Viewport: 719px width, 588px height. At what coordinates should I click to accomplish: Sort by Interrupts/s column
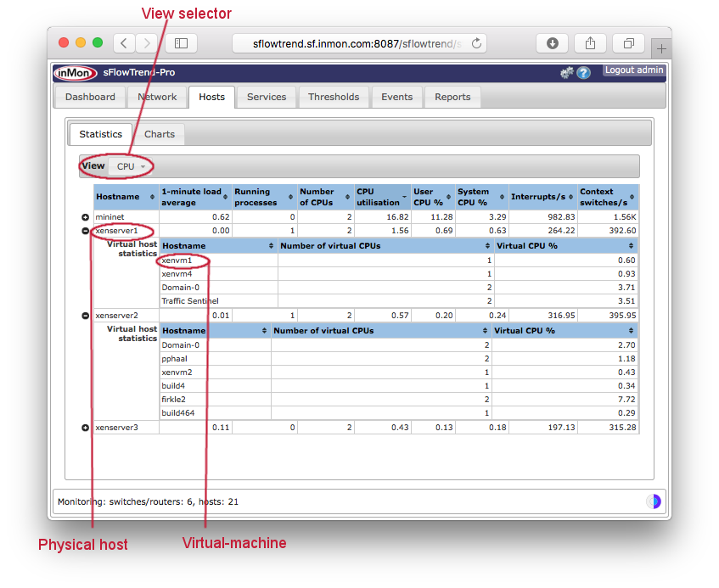[x=542, y=197]
